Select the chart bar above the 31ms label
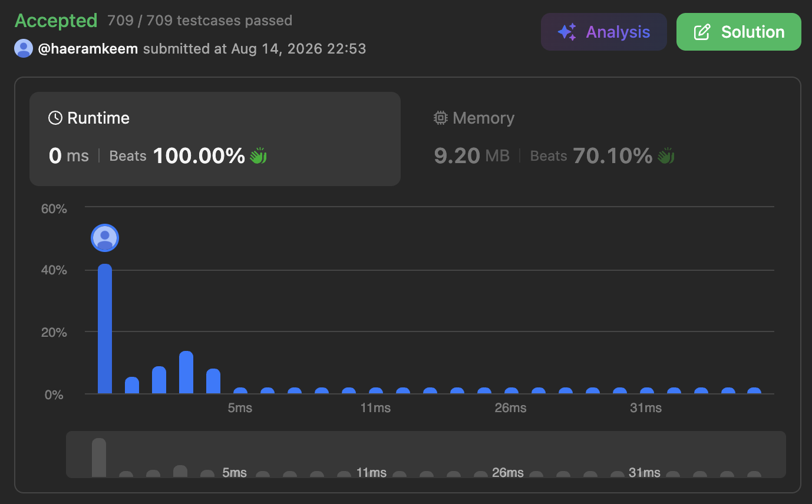 647,390
